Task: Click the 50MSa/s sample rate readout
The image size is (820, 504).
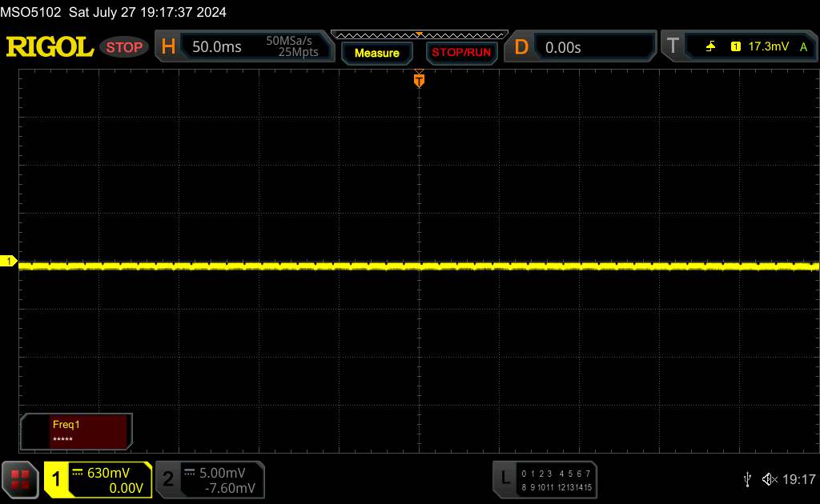Action: click(288, 41)
